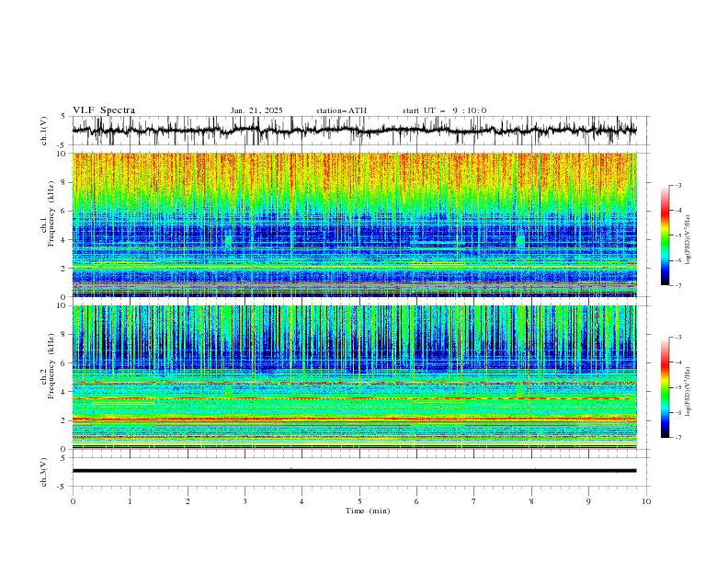This screenshot has height=563, width=728.
Task: Click the ch.1 colorbar "log(PSD)(V²/Hz)" label
Action: (x=688, y=240)
